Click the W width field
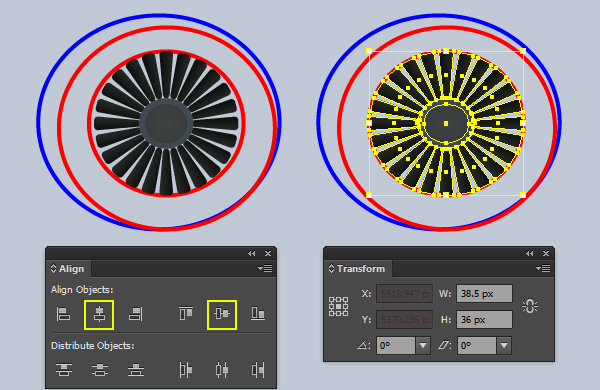This screenshot has width=600, height=390. pos(484,294)
